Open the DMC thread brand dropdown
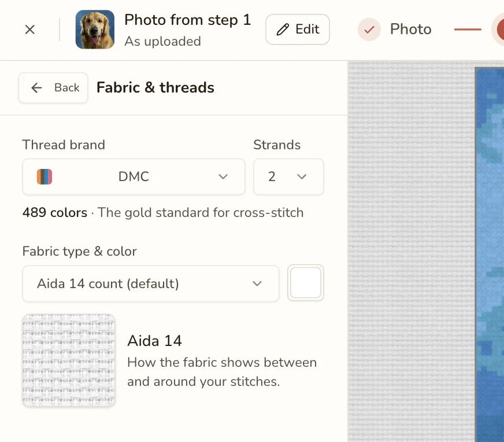Viewport: 504px width, 442px height. (134, 176)
